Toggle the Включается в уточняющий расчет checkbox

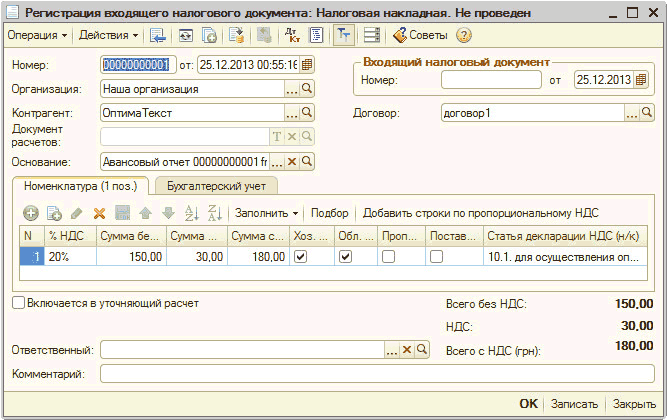point(18,302)
